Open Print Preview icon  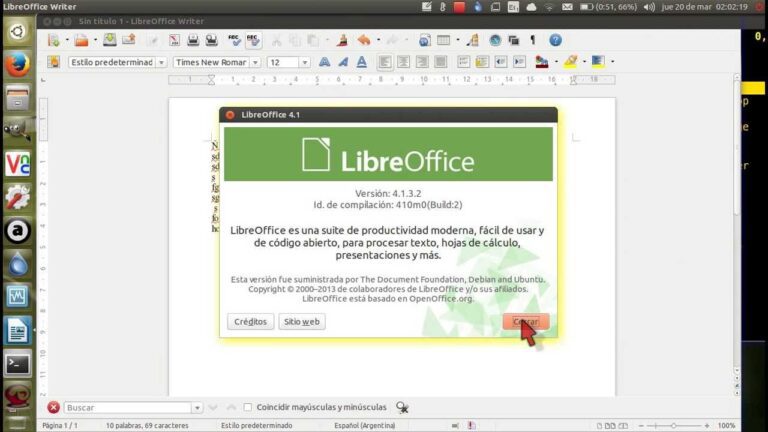pyautogui.click(x=212, y=40)
